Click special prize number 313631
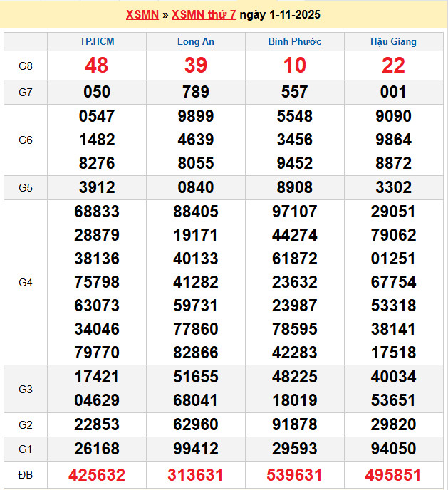Screen dimensions: 448x490 click(x=196, y=475)
